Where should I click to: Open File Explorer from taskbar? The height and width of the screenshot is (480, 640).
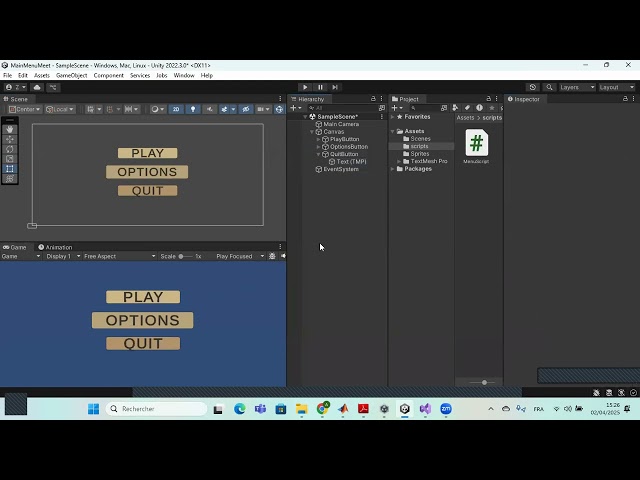tap(302, 409)
